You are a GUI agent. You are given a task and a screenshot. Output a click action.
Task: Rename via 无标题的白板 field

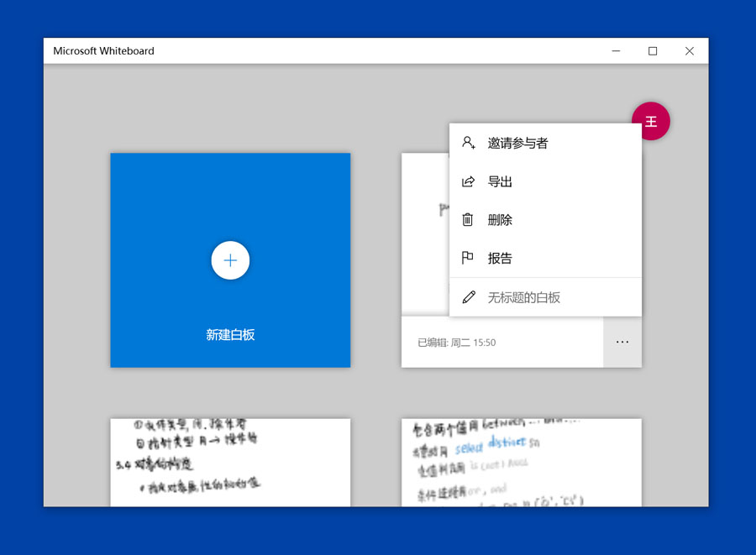545,297
